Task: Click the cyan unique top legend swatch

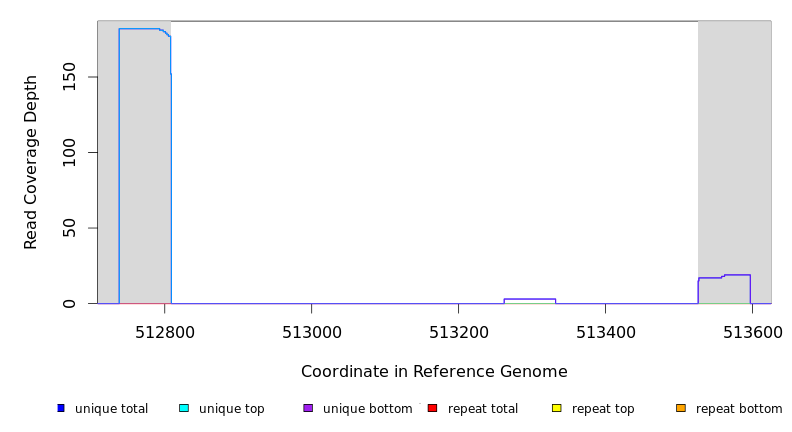Action: pyautogui.click(x=184, y=408)
